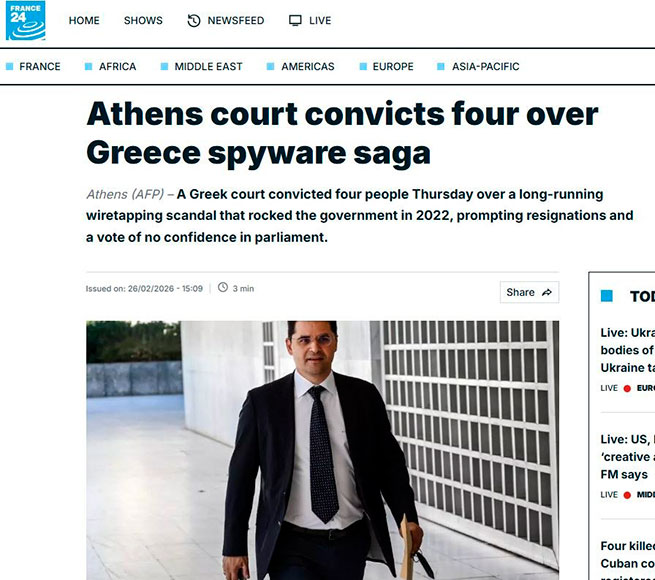Open the Newsfeed clock icon
This screenshot has height=580, width=655.
tap(193, 20)
